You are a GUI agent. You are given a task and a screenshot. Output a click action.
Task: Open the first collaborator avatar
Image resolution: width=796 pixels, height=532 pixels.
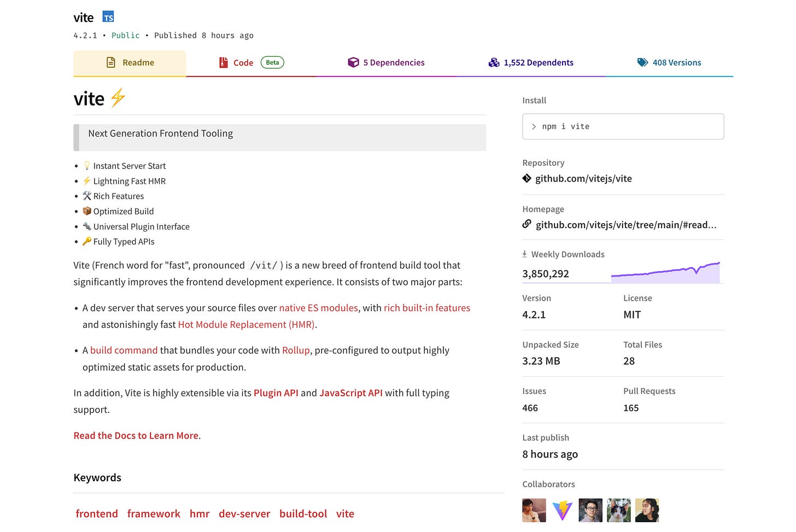tap(534, 510)
